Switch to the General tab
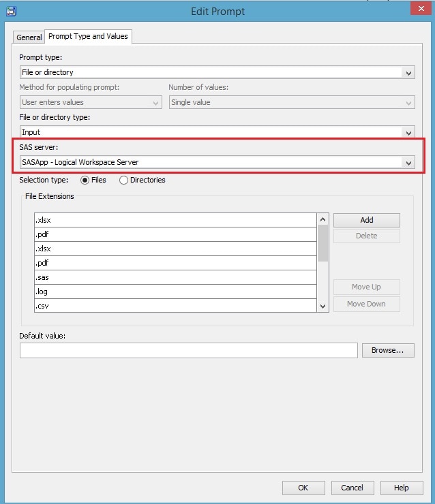Image resolution: width=435 pixels, height=504 pixels. point(29,37)
